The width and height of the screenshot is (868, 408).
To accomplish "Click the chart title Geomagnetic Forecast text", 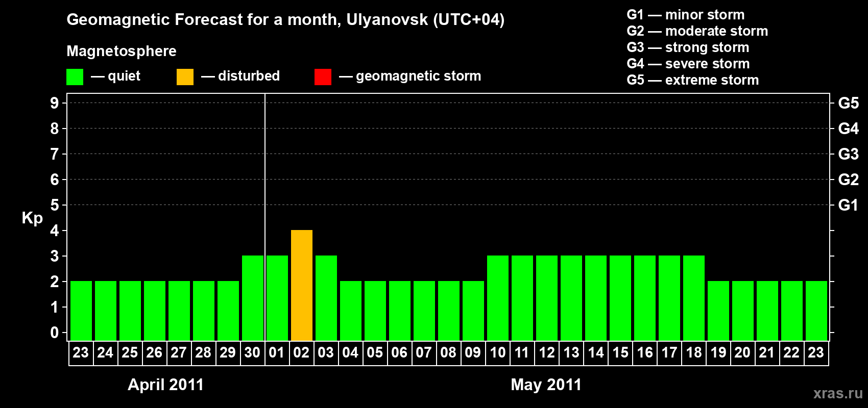I will [285, 20].
